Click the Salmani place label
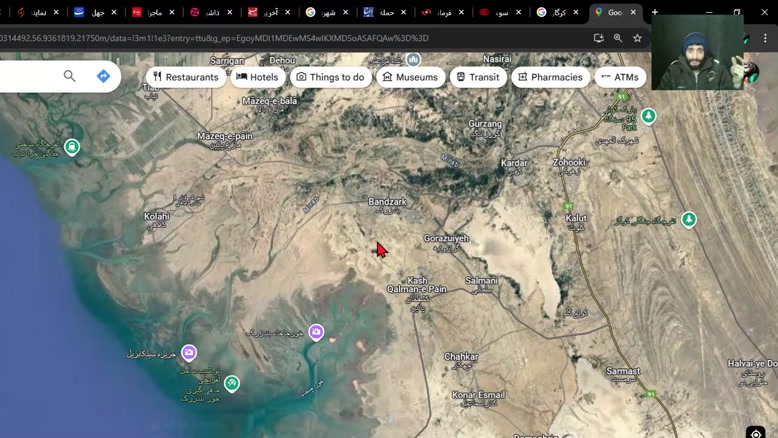778x438 pixels. pyautogui.click(x=481, y=280)
